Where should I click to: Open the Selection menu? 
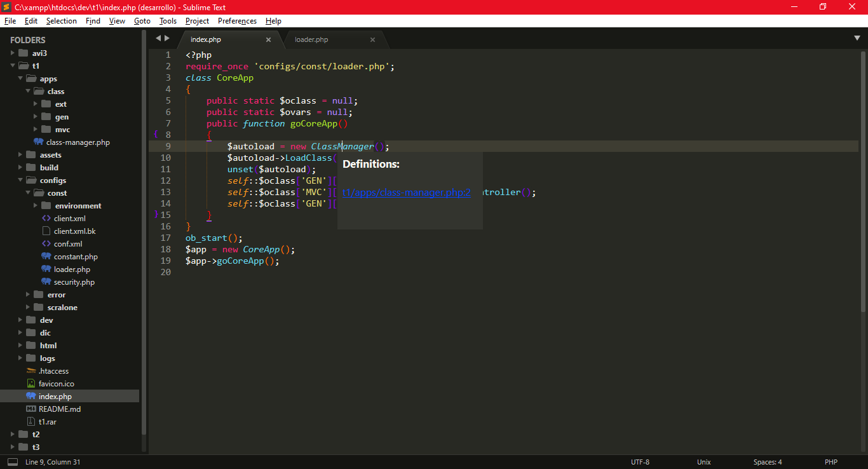point(62,21)
